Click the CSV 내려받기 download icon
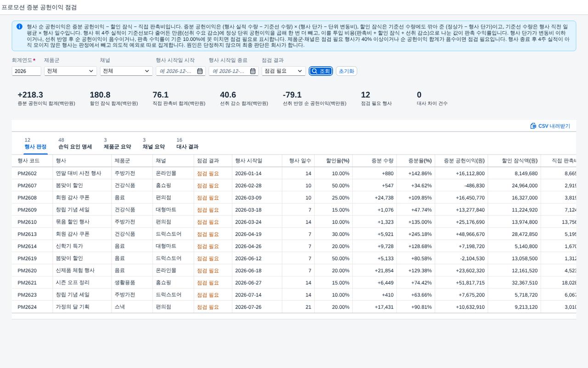Image resolution: width=588 pixels, height=368 pixels. click(x=533, y=126)
